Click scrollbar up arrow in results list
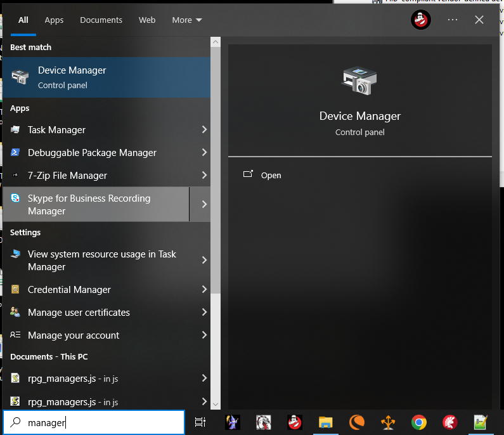 pos(216,42)
